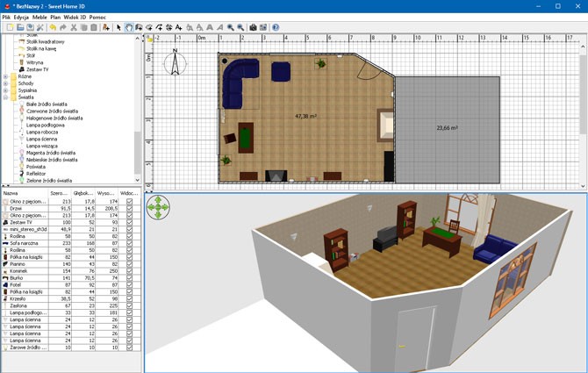Click the Add furniture to home icon
Screen dimensions: 588x373
coord(106,27)
